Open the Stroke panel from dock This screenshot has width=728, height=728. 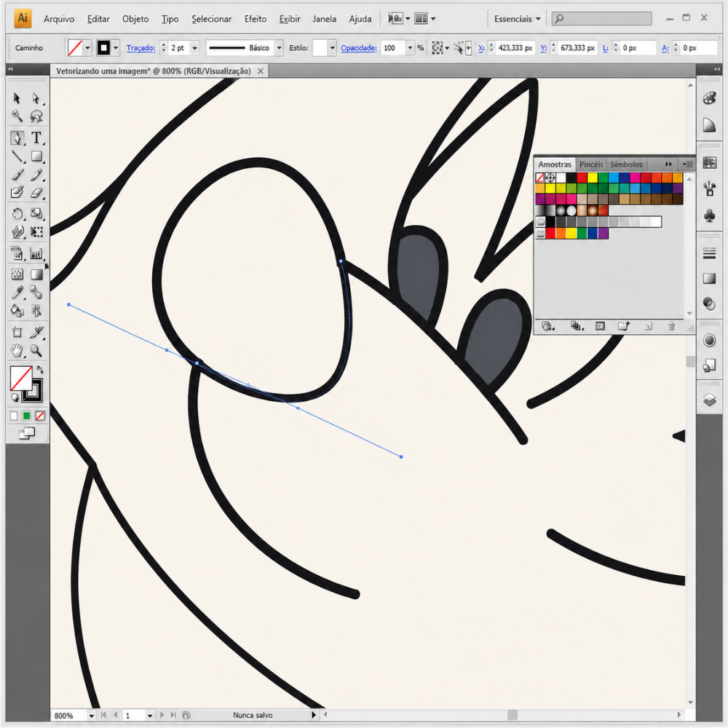click(709, 253)
